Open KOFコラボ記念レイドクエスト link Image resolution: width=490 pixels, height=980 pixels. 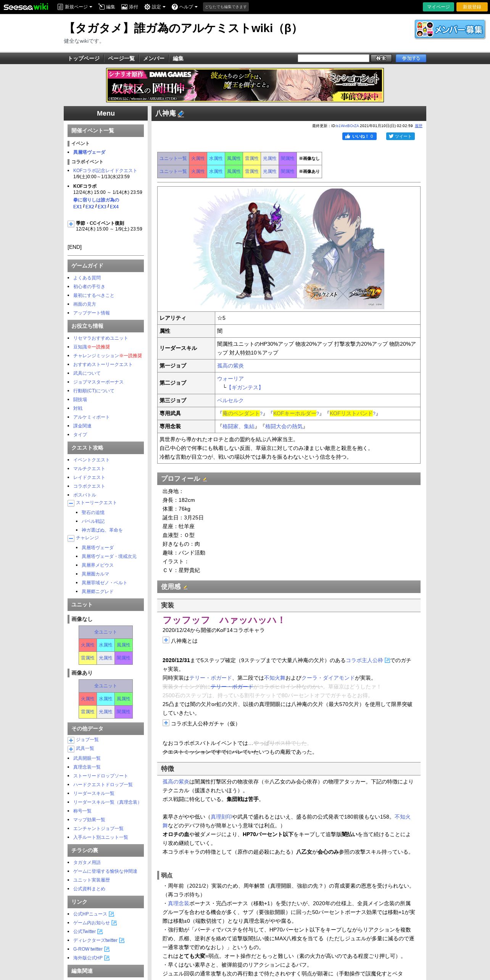tap(105, 171)
